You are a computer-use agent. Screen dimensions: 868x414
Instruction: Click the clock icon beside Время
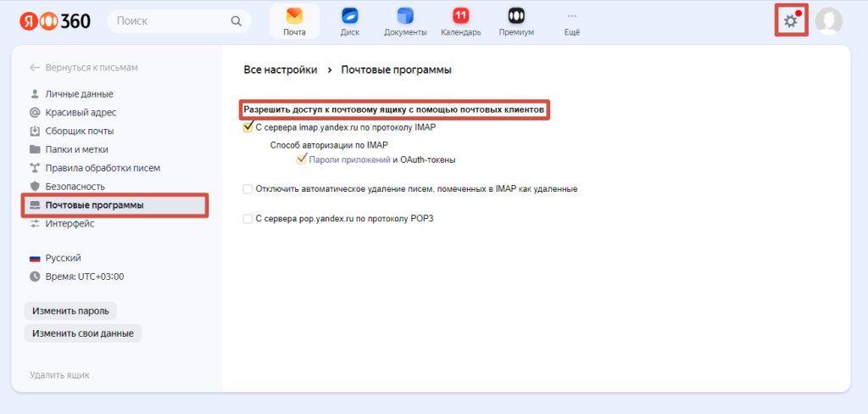35,276
